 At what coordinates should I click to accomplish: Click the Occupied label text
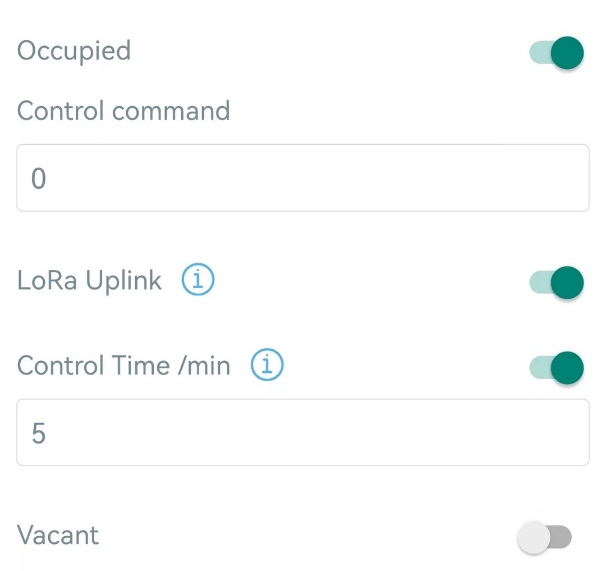click(74, 51)
